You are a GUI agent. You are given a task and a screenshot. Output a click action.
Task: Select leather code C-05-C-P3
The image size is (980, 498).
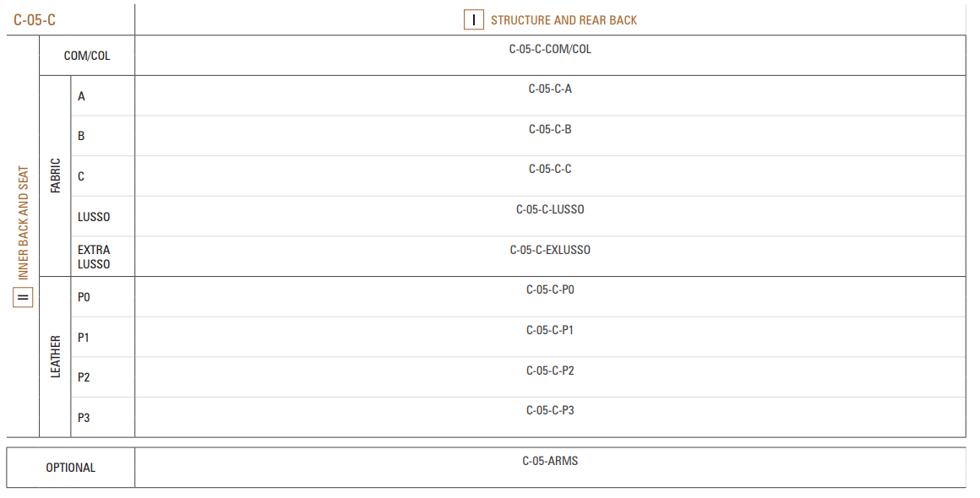[550, 410]
